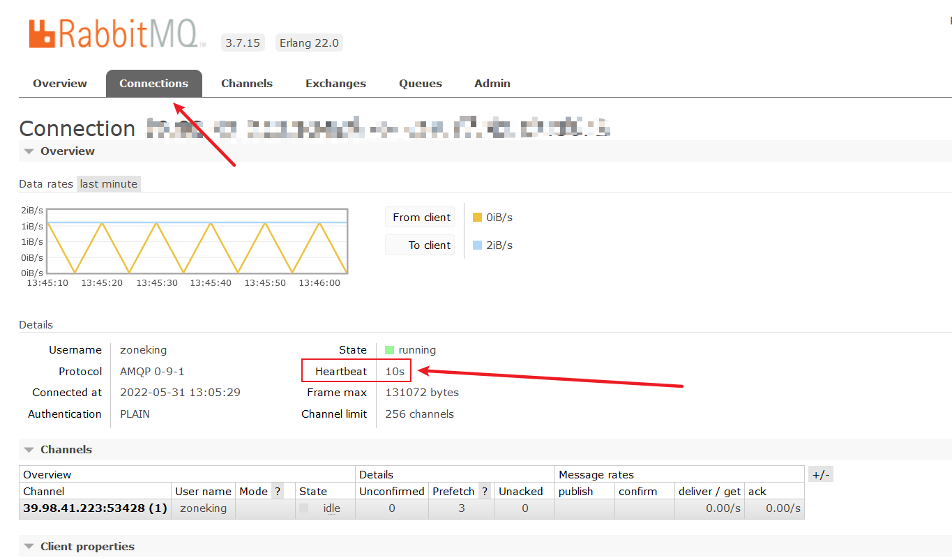Click the green running state indicator
Screen dimensions: 952x560
point(390,350)
